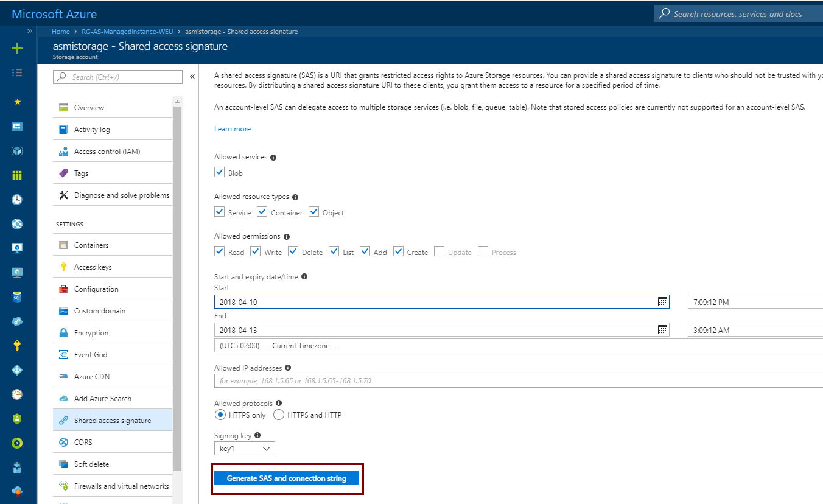The height and width of the screenshot is (504, 823).
Task: Select Firewalls and virtual networks menu item
Action: coord(121,486)
